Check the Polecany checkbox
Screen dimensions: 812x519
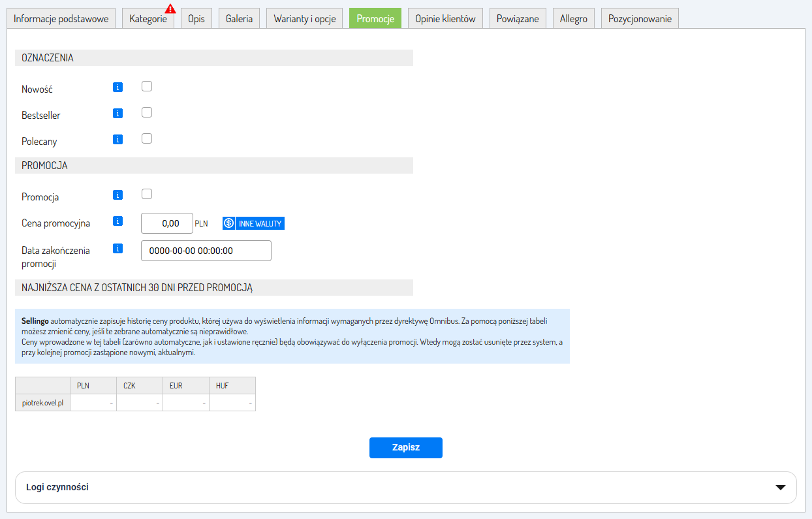tap(147, 138)
